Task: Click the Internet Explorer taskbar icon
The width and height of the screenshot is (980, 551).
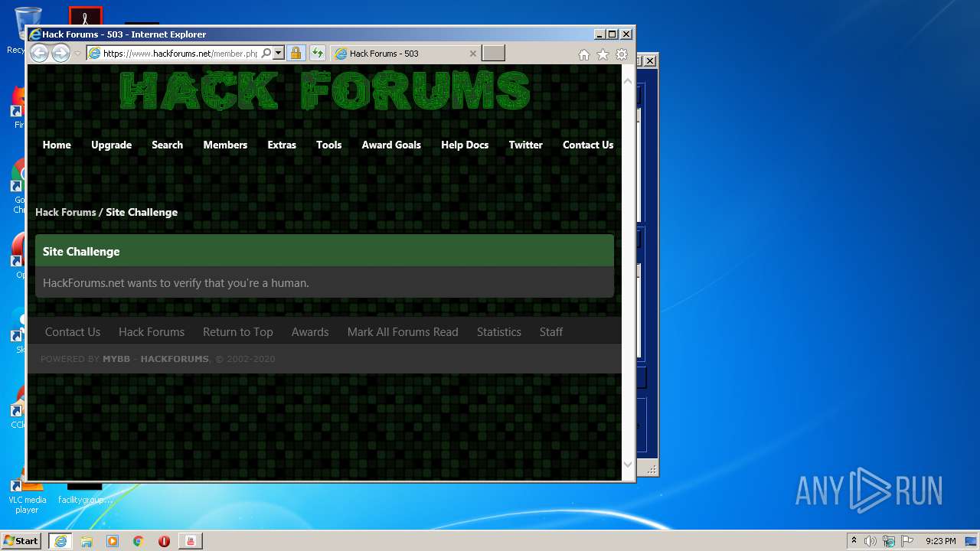Action: pos(60,541)
